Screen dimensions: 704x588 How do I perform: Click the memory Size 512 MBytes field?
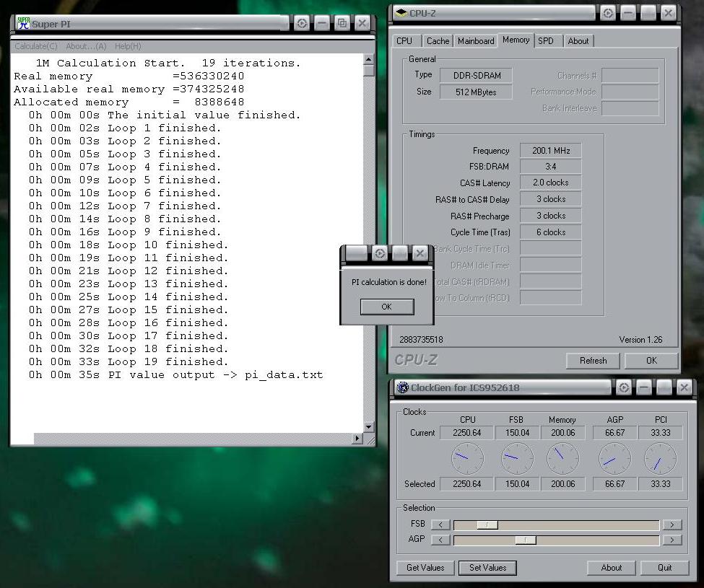pyautogui.click(x=476, y=92)
